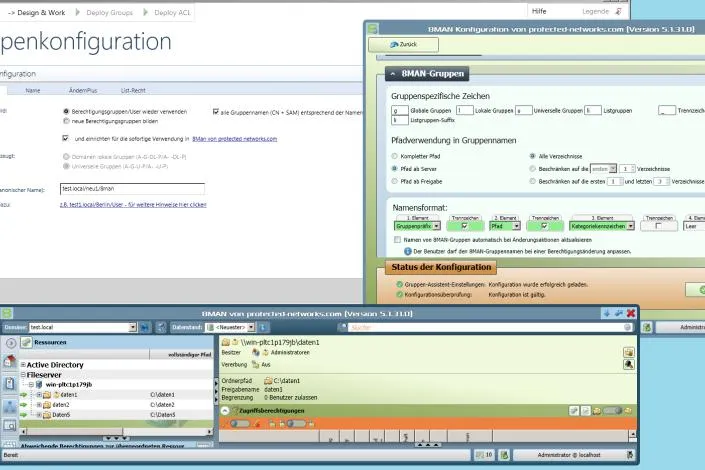Click the Ressourcen panel icon

click(27, 343)
